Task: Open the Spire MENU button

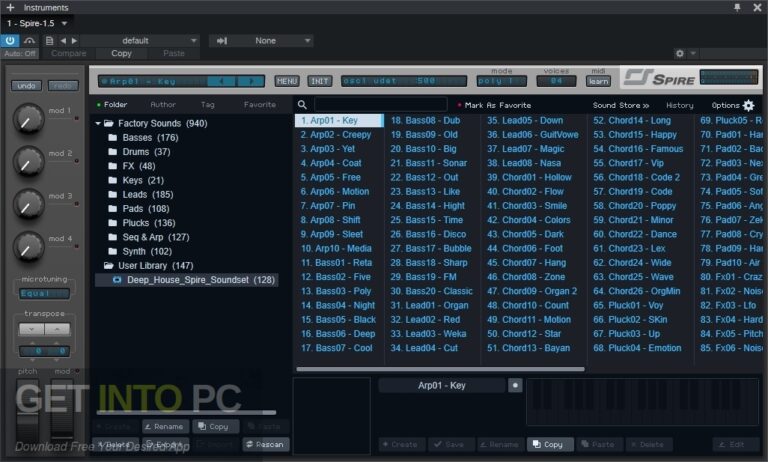Action: pyautogui.click(x=287, y=81)
